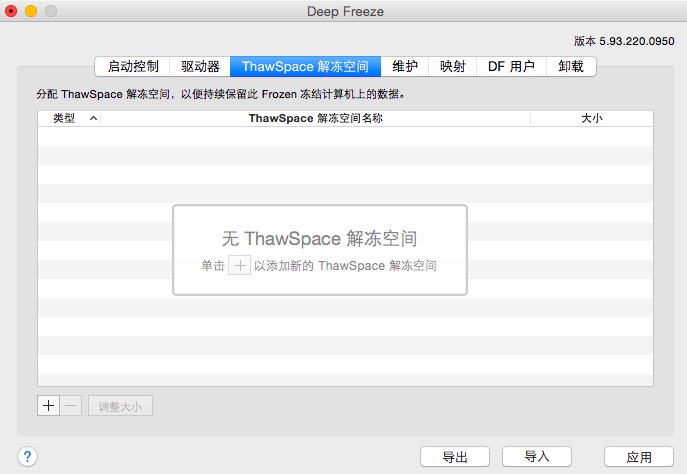Viewport: 687px width, 474px height.
Task: Open the 映射 tab
Action: (x=452, y=67)
